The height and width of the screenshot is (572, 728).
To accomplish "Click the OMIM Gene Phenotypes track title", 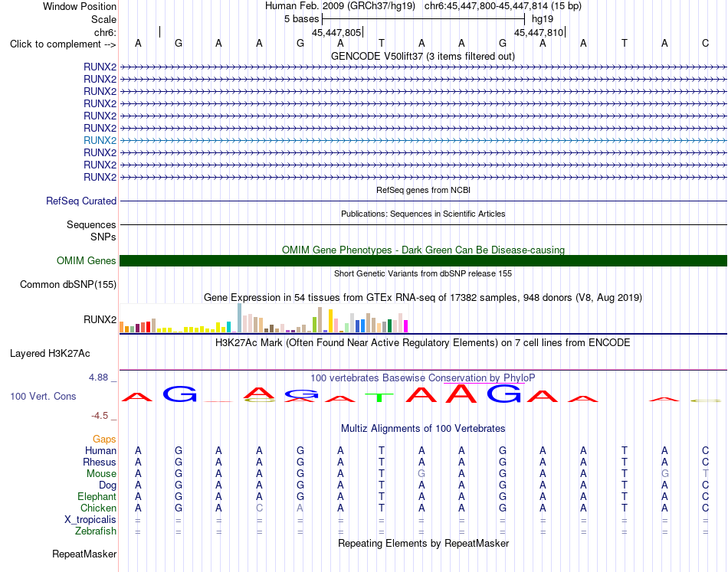I will point(423,250).
